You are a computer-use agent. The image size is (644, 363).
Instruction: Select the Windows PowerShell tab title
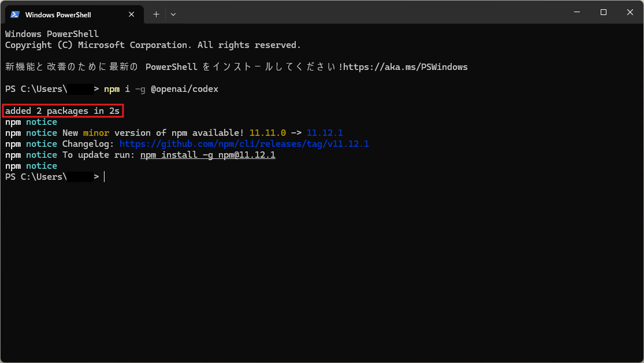coord(58,14)
